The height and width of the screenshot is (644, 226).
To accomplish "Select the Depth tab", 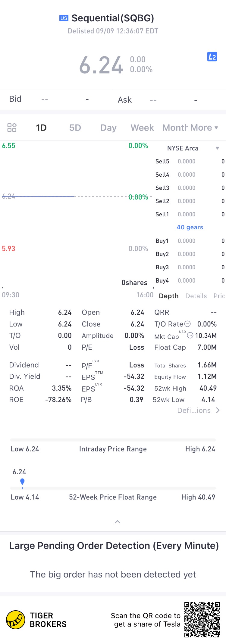I will tap(169, 296).
